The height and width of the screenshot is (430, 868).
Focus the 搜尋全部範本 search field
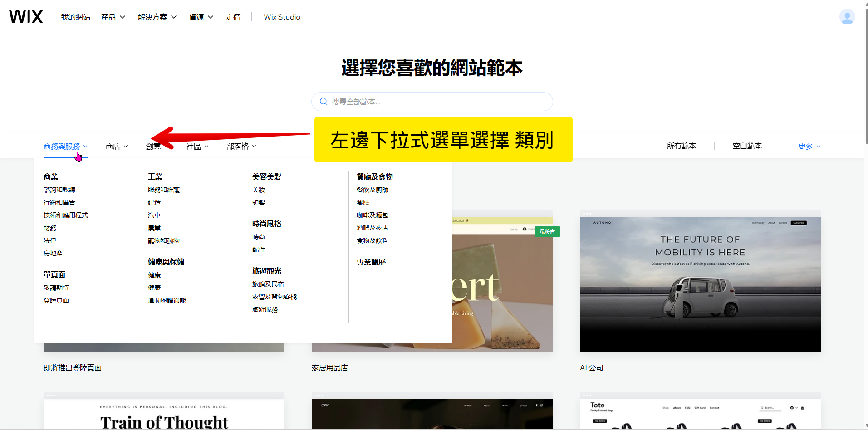(436, 102)
